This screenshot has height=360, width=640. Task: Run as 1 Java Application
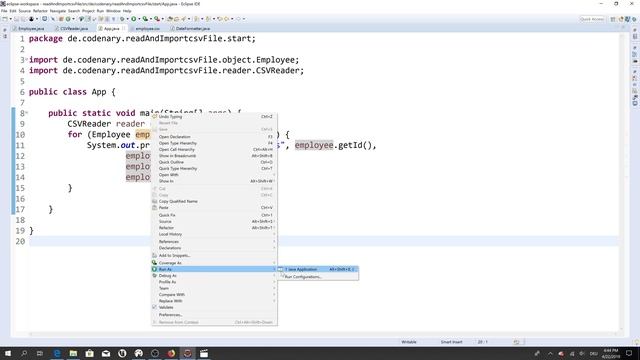click(318, 269)
